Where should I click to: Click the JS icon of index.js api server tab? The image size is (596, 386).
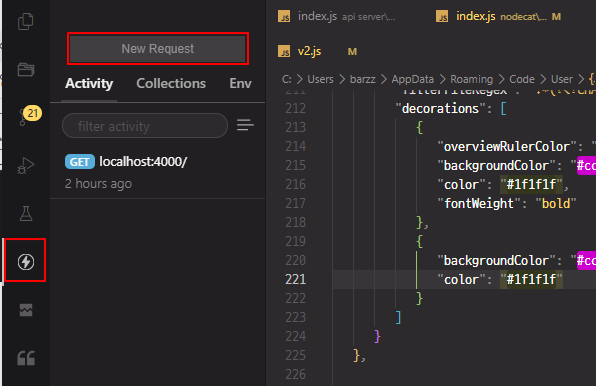[284, 16]
